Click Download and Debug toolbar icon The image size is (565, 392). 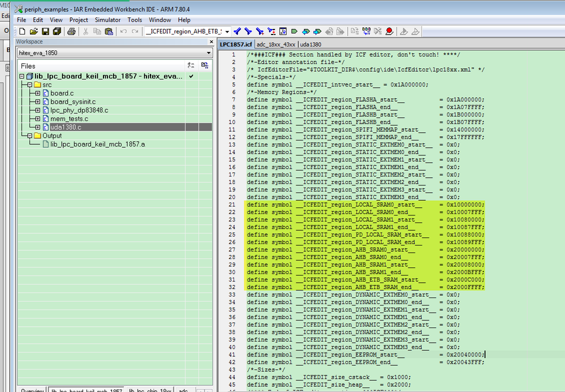tap(404, 32)
